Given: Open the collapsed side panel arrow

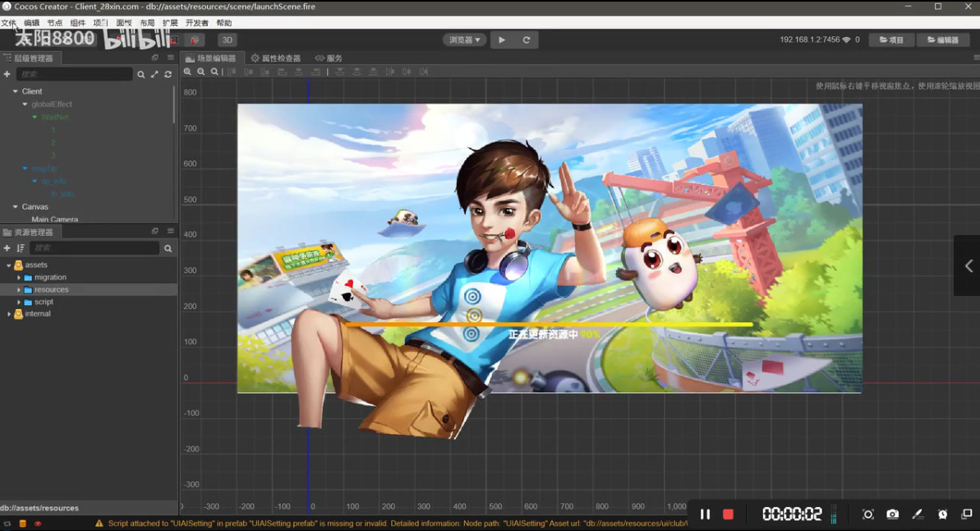Looking at the screenshot, I should coord(968,265).
